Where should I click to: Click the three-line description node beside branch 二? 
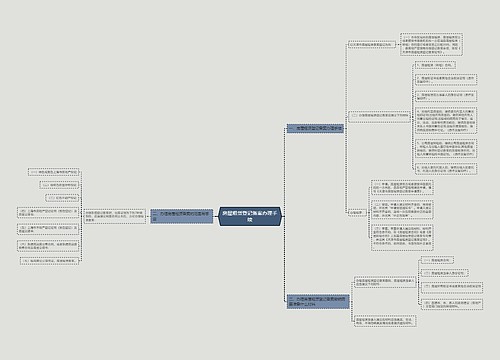(x=115, y=216)
